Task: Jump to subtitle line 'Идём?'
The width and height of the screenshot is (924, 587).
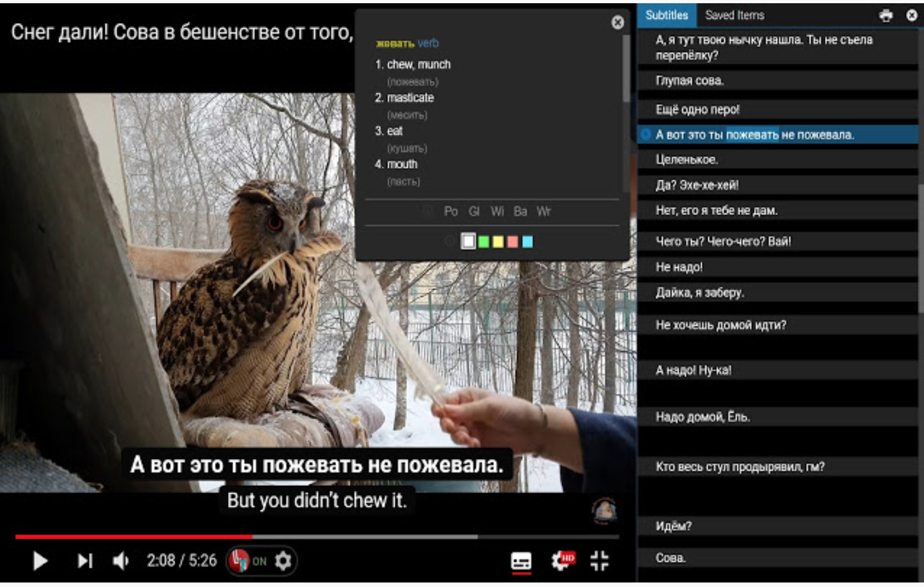Action: pos(777,526)
